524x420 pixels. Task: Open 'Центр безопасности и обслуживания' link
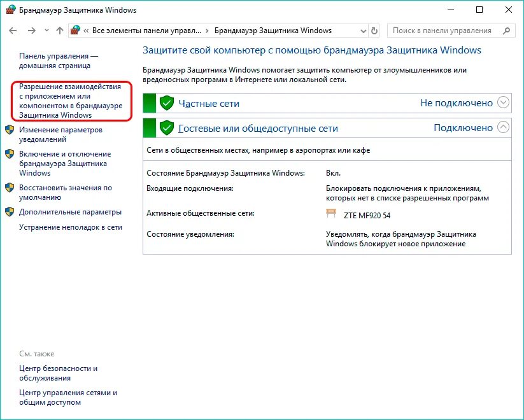[x=58, y=373]
